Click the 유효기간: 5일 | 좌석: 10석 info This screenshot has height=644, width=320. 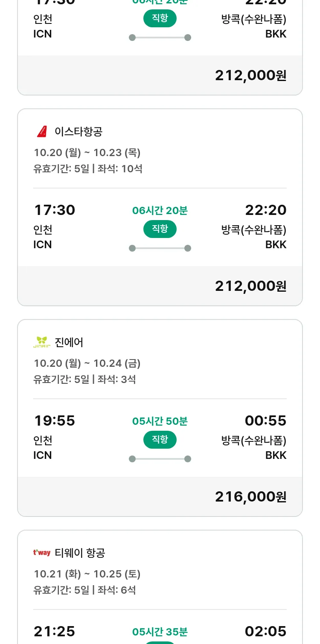[88, 169]
